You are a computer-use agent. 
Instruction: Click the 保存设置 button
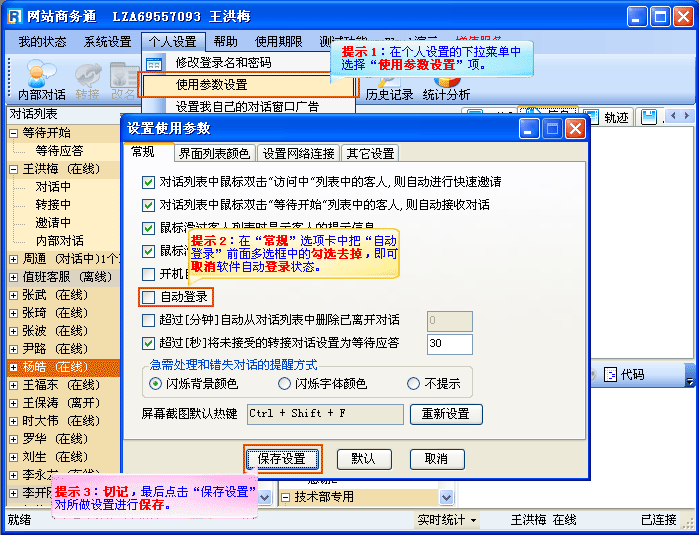[x=283, y=458]
